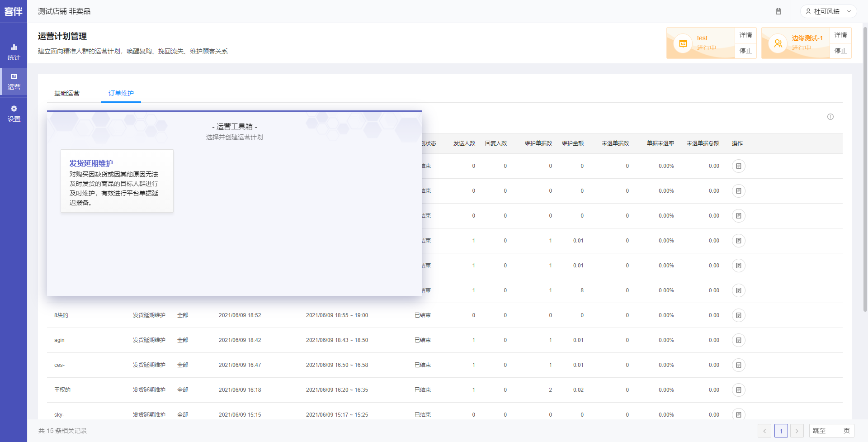Click the info circle icon above the table
The image size is (868, 442).
pos(830,117)
